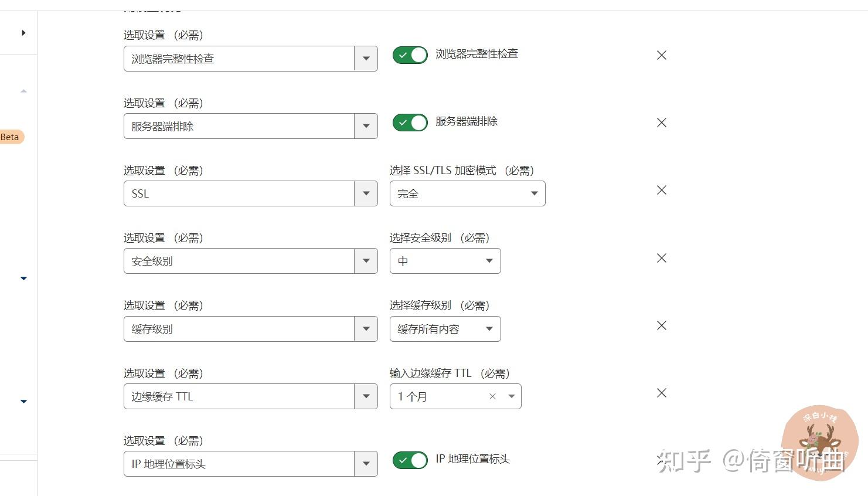Disable the 服务器端排除 switch

point(410,123)
